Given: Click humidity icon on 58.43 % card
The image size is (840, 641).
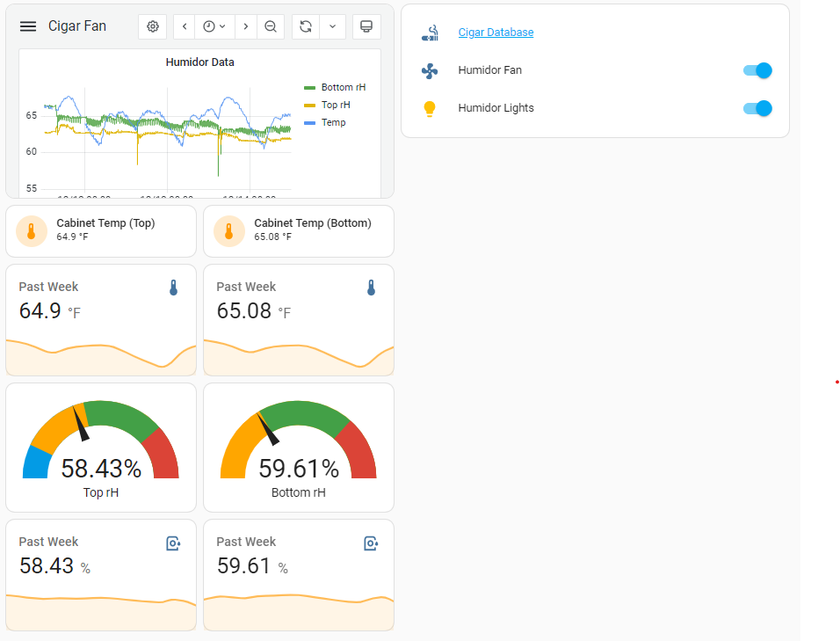Looking at the screenshot, I should pos(174,543).
